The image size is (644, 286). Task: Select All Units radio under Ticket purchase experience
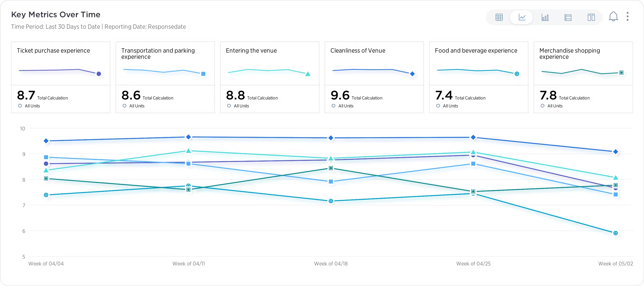pyautogui.click(x=20, y=106)
